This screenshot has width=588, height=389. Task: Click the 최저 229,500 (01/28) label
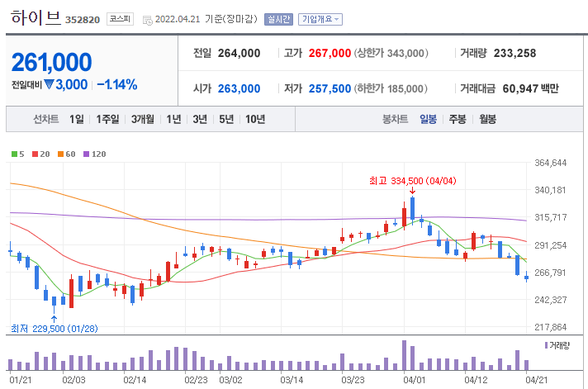click(x=54, y=329)
